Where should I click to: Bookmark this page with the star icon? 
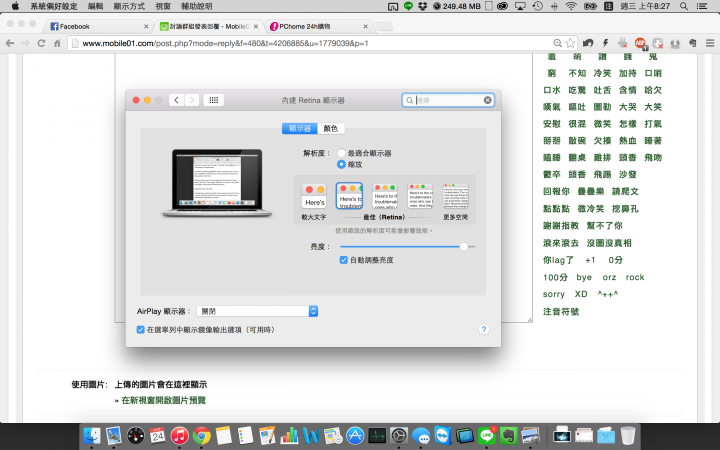pyautogui.click(x=570, y=43)
